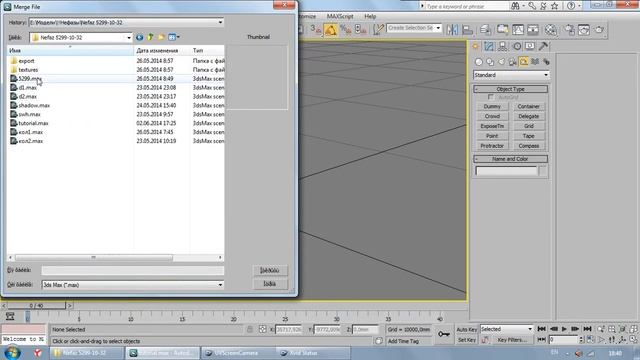The image size is (640, 360).
Task: Click the horizontal scrollbar of the file list
Action: coord(93,258)
